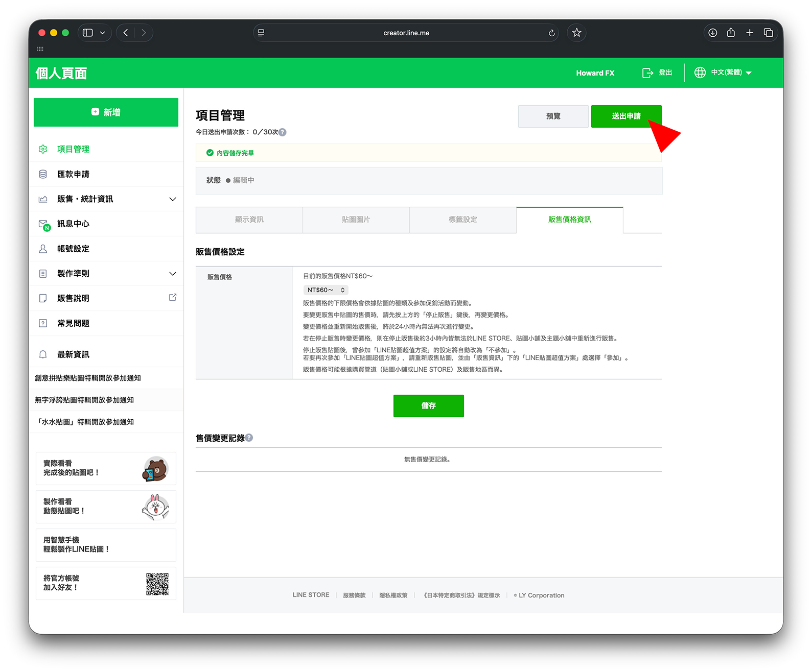The width and height of the screenshot is (812, 672).
Task: Go back with the Safari back arrow
Action: [x=126, y=33]
